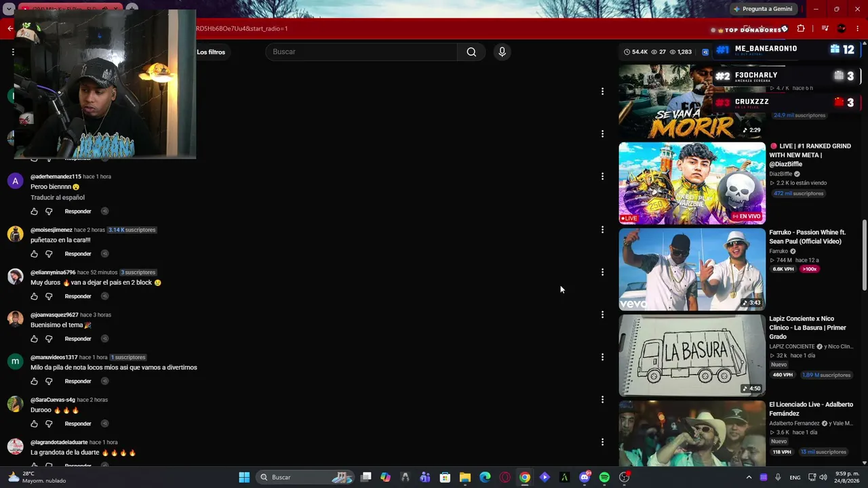Like the comment by @manuvideos1317
Image resolution: width=868 pixels, height=488 pixels.
click(x=35, y=382)
